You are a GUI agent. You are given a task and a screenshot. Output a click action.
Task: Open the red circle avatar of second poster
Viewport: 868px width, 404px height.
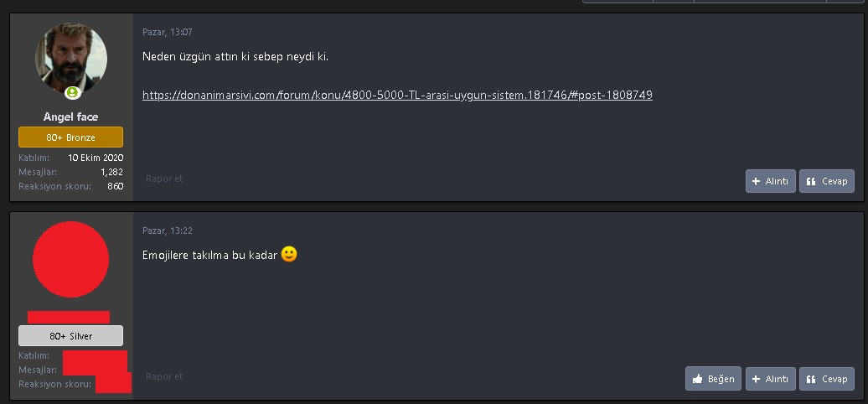tap(71, 260)
